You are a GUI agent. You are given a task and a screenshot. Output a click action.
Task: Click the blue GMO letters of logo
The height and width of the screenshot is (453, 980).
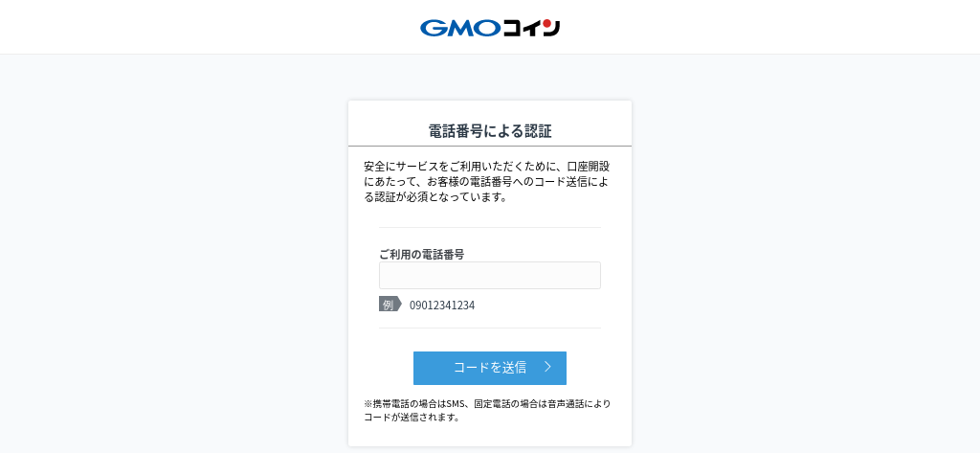pos(460,28)
